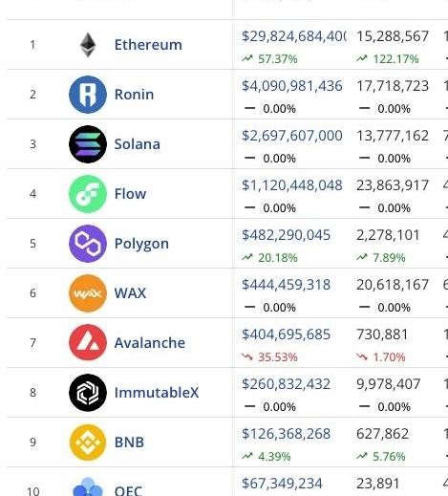Click WAX transactions count 20,618,167
This screenshot has width=448, height=496.
point(393,285)
